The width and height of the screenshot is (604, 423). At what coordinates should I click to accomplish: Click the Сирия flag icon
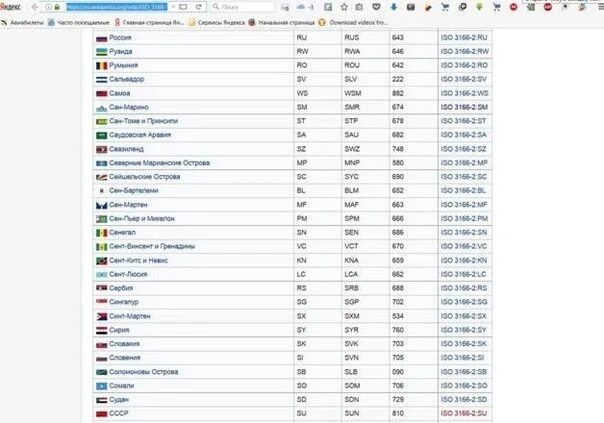coord(101,331)
